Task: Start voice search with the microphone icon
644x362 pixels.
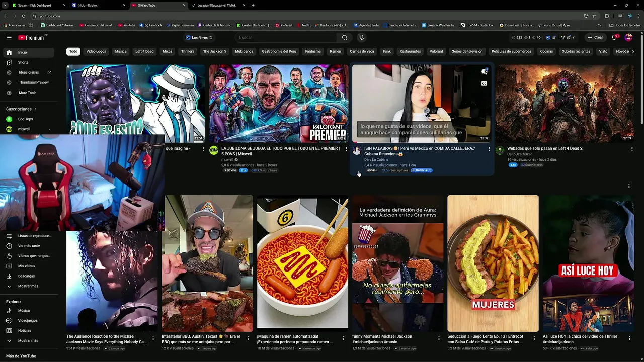Action: click(361, 37)
